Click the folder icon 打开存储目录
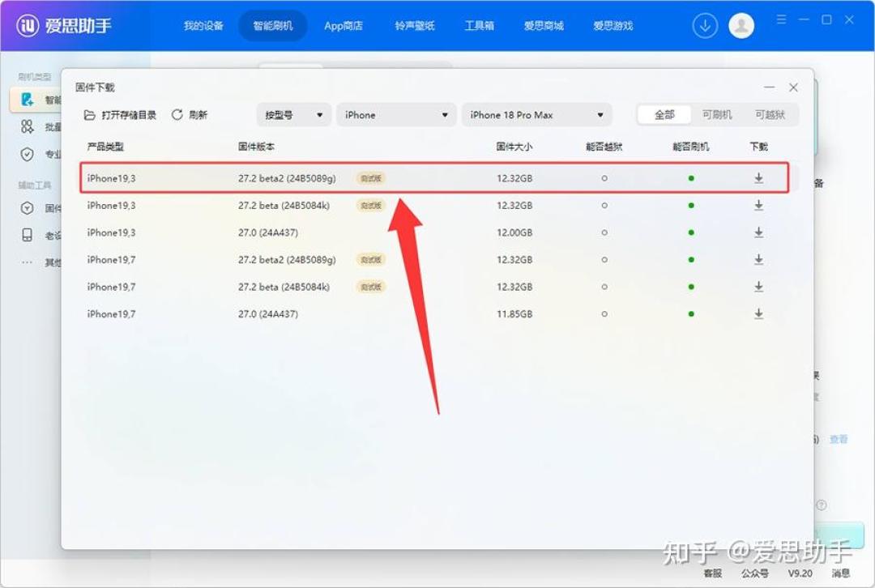The width and height of the screenshot is (875, 588). tap(89, 115)
